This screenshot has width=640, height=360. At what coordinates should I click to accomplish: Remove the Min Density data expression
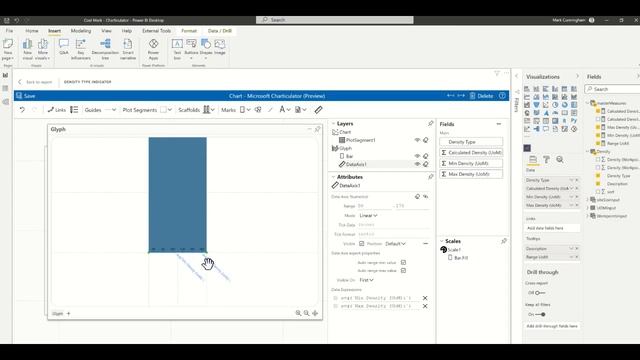[425, 298]
